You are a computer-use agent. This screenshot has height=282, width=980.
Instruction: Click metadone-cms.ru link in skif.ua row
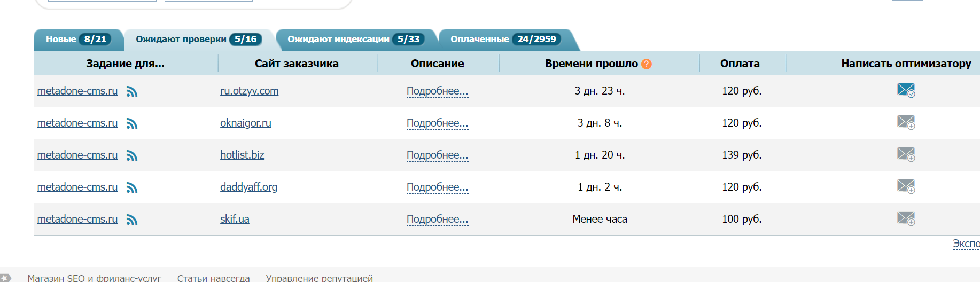77,219
